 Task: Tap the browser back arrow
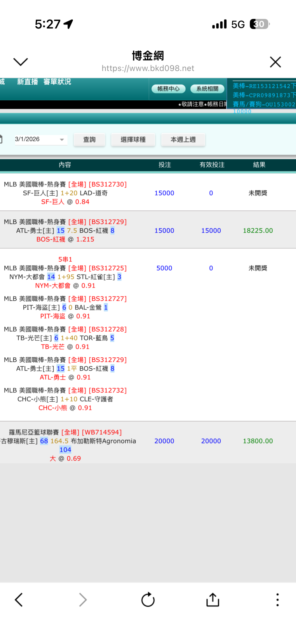19,600
